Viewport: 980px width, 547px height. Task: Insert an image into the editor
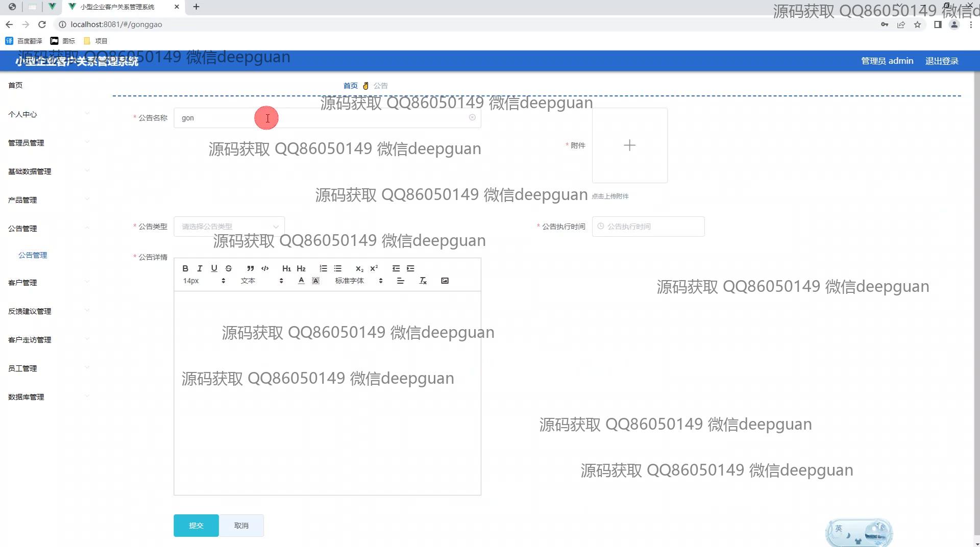(x=445, y=281)
